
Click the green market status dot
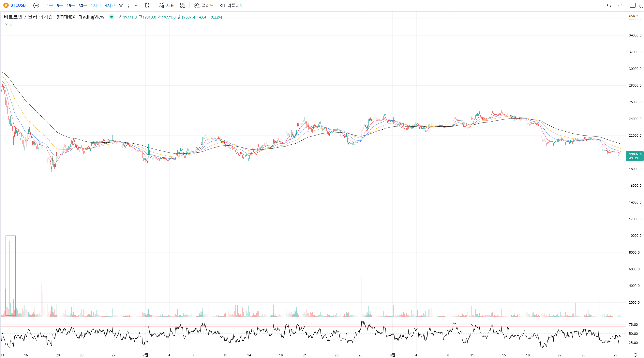(112, 17)
